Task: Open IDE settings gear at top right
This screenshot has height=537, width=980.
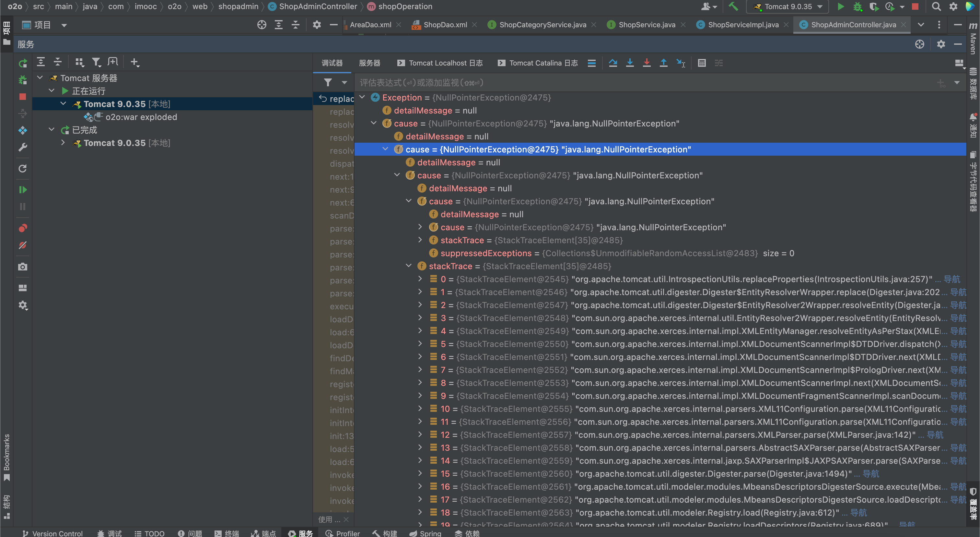Action: click(x=953, y=6)
